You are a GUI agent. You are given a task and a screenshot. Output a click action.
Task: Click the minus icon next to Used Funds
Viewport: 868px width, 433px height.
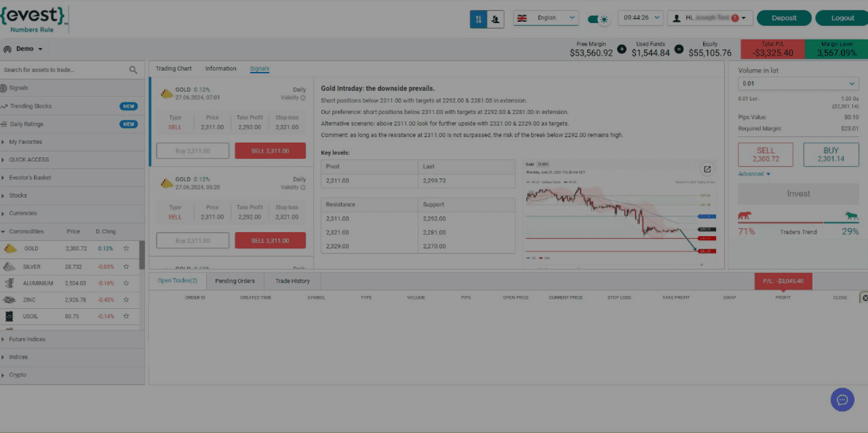click(x=679, y=49)
